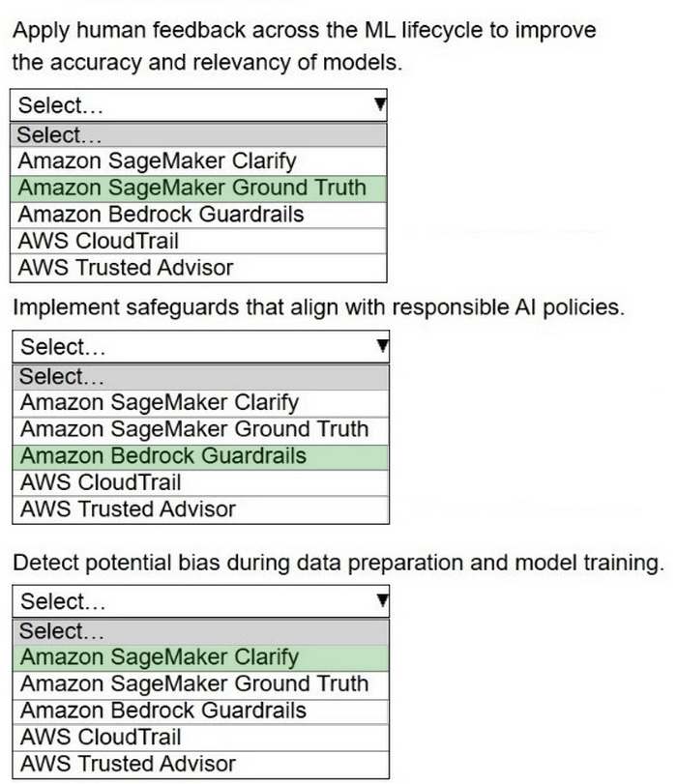Choose SageMaker Clarify in human feedback list

click(158, 160)
